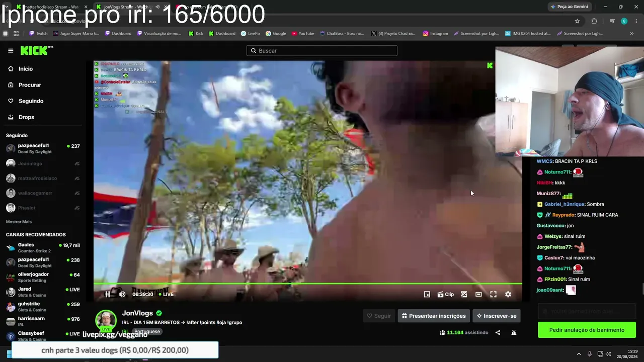Open recommended channel Gaules

(x=43, y=247)
